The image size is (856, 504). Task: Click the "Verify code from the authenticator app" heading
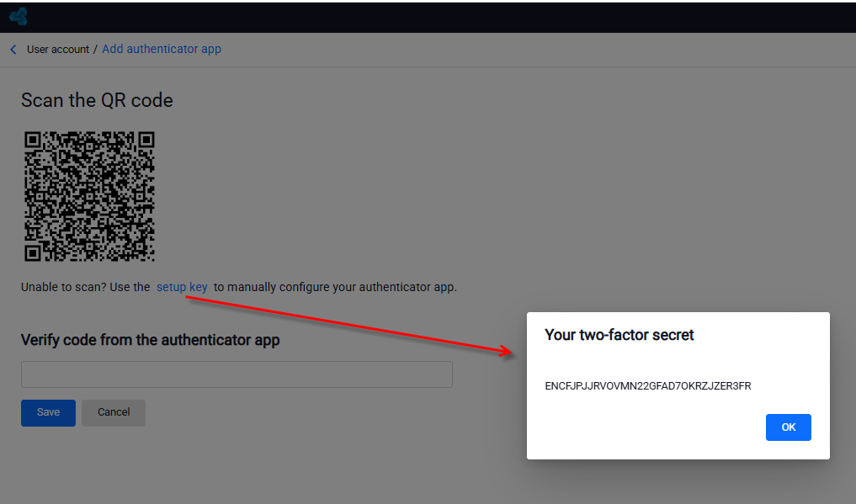tap(150, 340)
